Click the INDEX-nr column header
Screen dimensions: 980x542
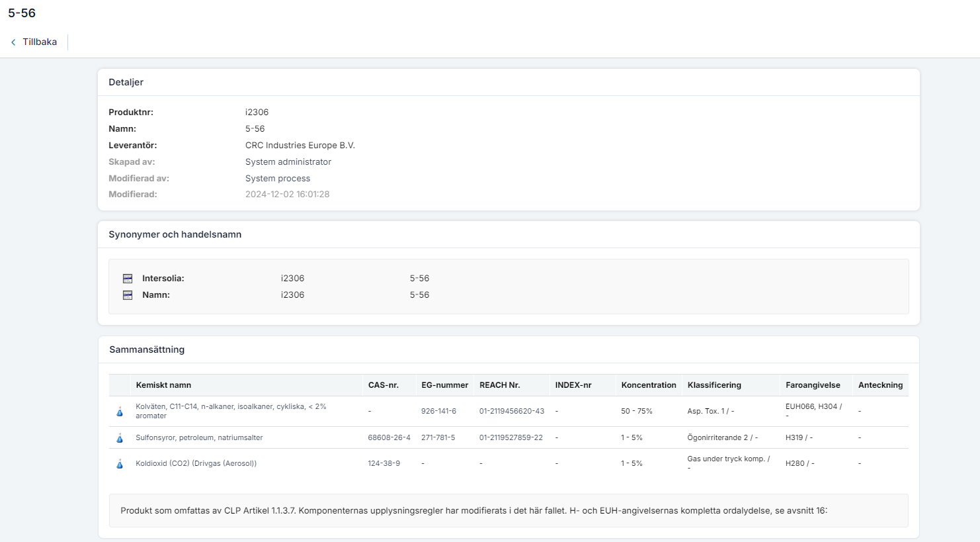[x=573, y=385]
